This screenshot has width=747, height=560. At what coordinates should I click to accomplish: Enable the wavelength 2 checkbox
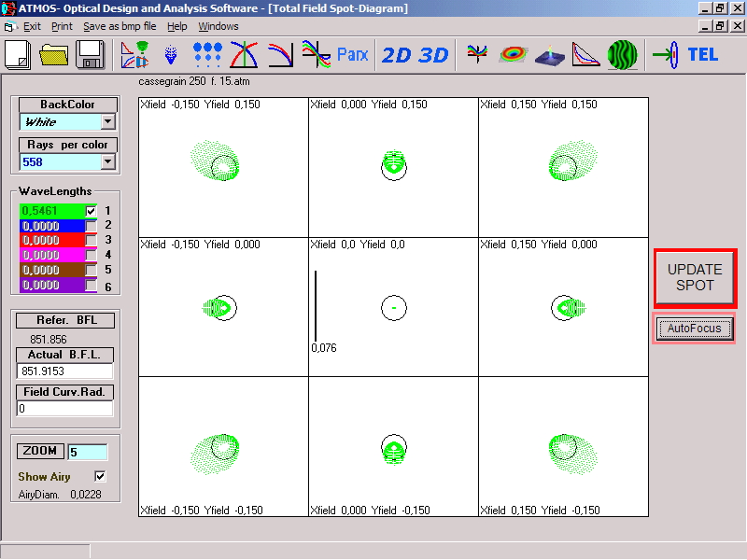tap(92, 226)
